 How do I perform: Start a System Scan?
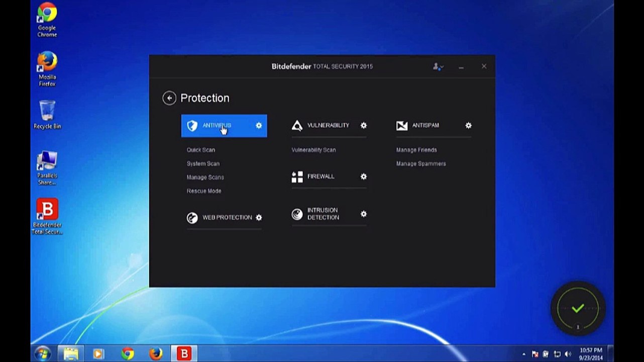coord(203,163)
